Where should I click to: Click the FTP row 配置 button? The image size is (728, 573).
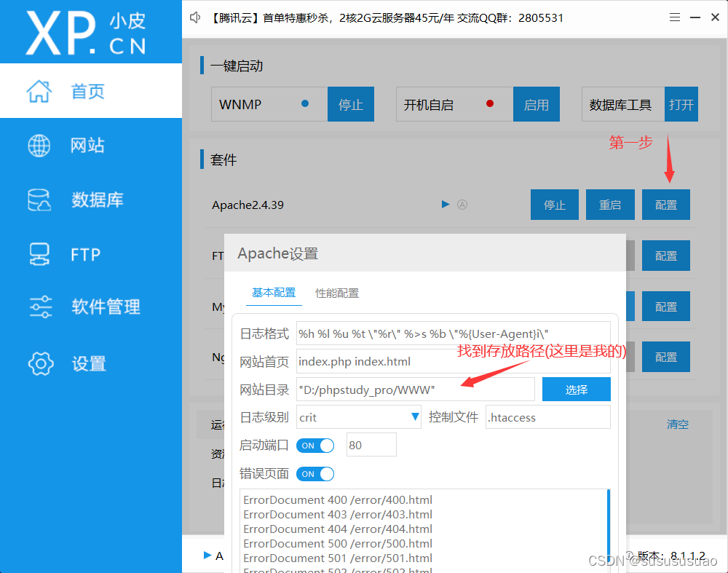click(x=666, y=256)
